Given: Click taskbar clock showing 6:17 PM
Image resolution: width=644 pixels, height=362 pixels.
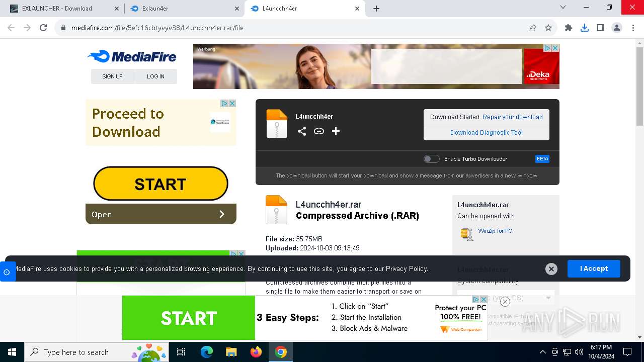Looking at the screenshot, I should (600, 352).
